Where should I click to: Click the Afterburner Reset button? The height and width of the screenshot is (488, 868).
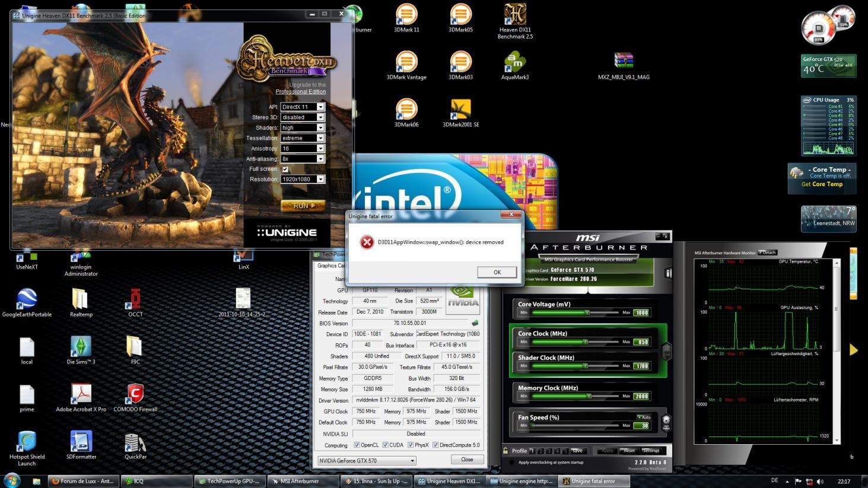(629, 451)
